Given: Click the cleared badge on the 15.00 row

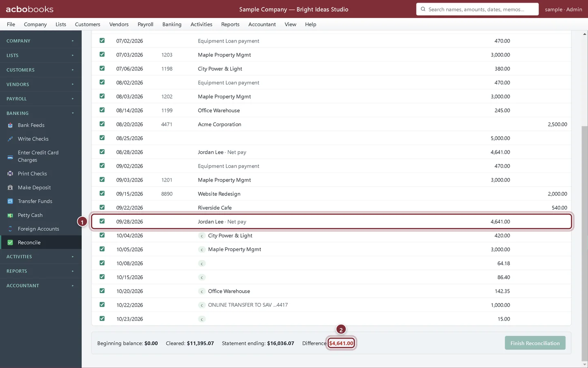Looking at the screenshot, I should click(202, 319).
